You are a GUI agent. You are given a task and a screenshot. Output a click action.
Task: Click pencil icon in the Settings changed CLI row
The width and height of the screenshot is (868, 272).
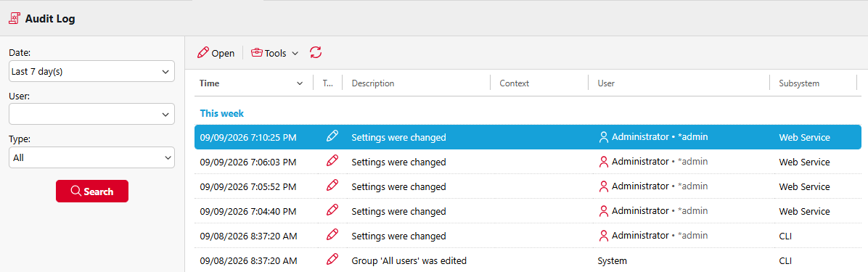(x=332, y=235)
